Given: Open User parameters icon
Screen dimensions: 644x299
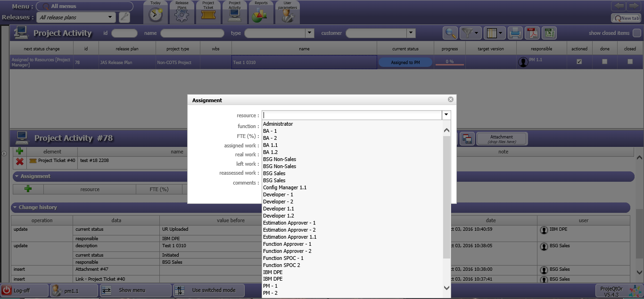Looking at the screenshot, I should pos(287,14).
